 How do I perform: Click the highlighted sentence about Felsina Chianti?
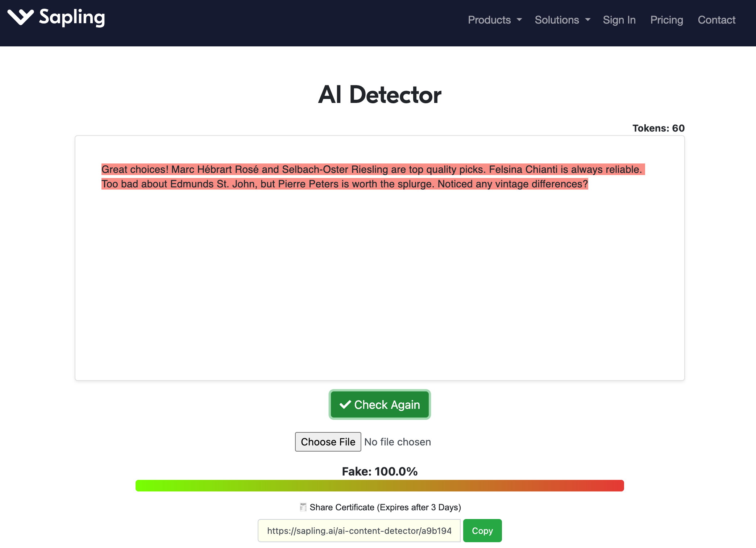pos(565,170)
